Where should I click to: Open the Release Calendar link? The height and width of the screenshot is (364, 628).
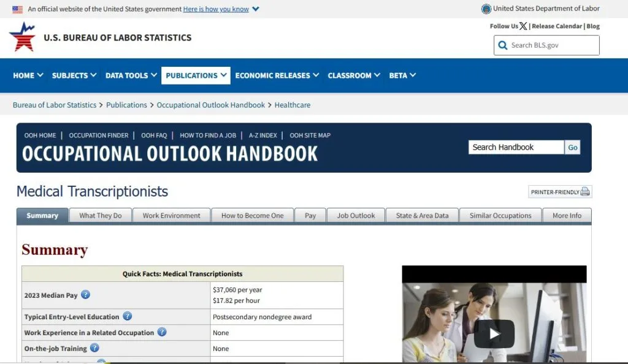coord(556,26)
